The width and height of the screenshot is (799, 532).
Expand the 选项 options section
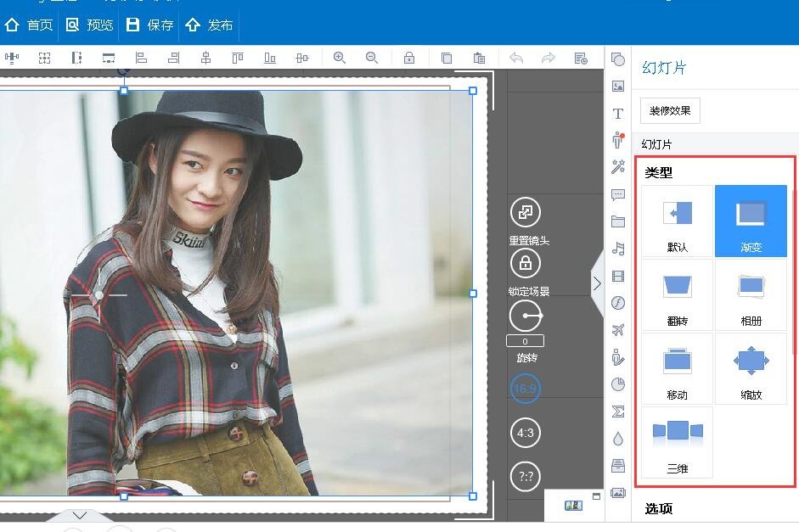(659, 508)
